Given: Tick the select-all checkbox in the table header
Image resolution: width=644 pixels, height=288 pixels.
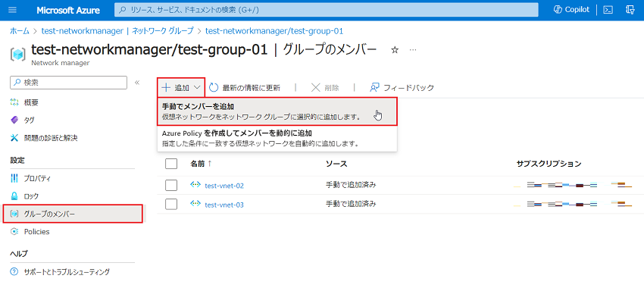Looking at the screenshot, I should 171,164.
